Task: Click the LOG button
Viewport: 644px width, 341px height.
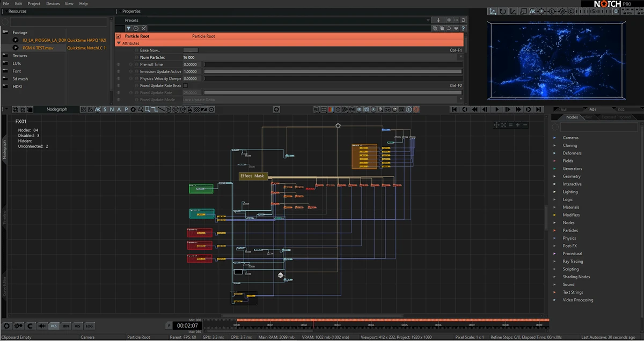Action: tap(89, 325)
